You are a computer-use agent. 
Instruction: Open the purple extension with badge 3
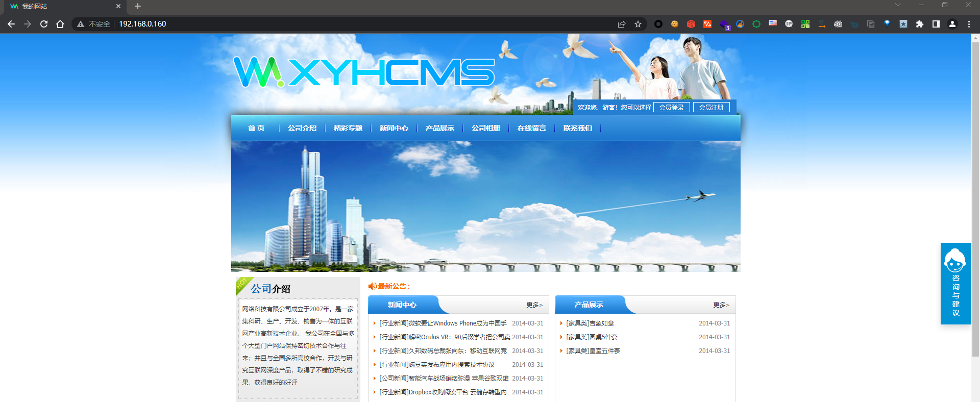click(724, 24)
